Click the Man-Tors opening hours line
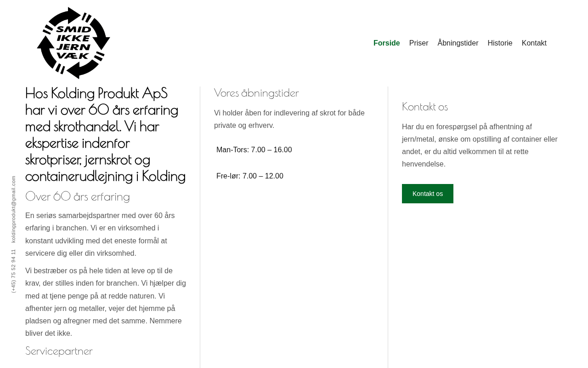588x368 pixels. click(x=254, y=150)
